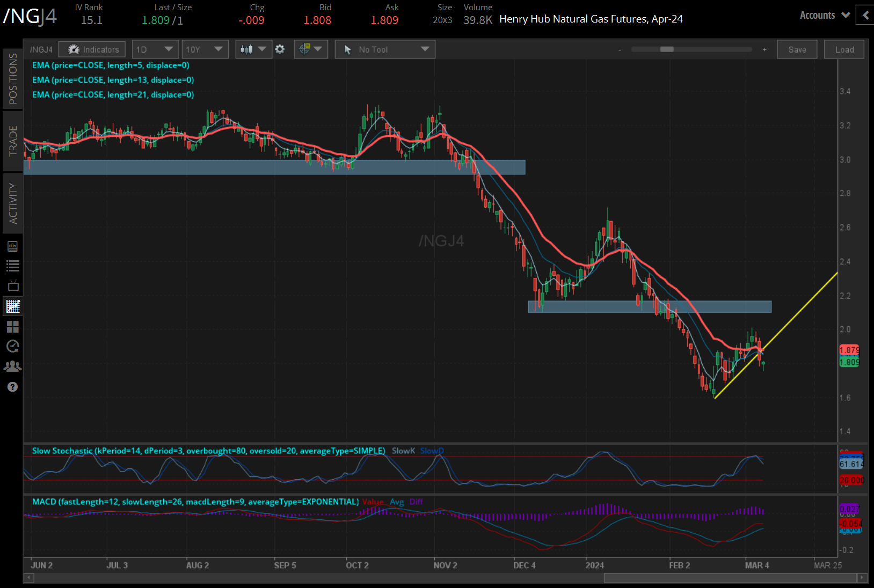This screenshot has width=874, height=588.
Task: Click the TV media icon in sidebar
Action: pos(13,285)
